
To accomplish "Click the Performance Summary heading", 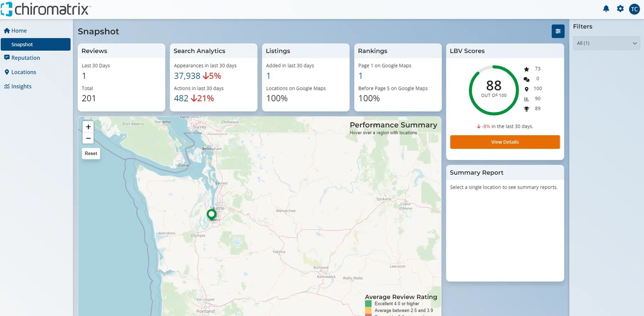I will point(393,125).
